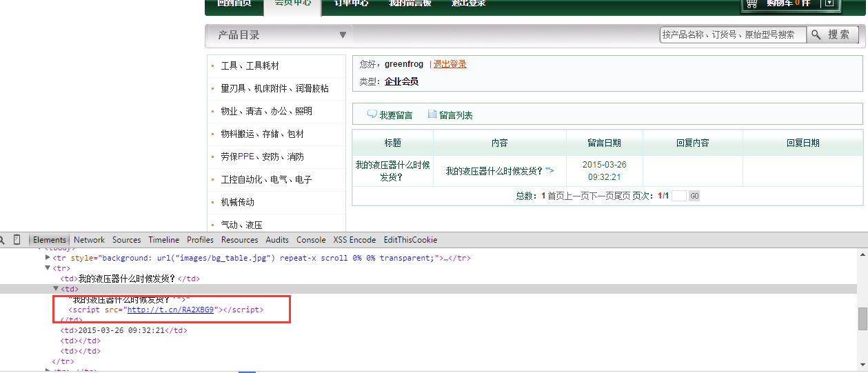Select category 工控自动化、电气、电子

point(266,180)
